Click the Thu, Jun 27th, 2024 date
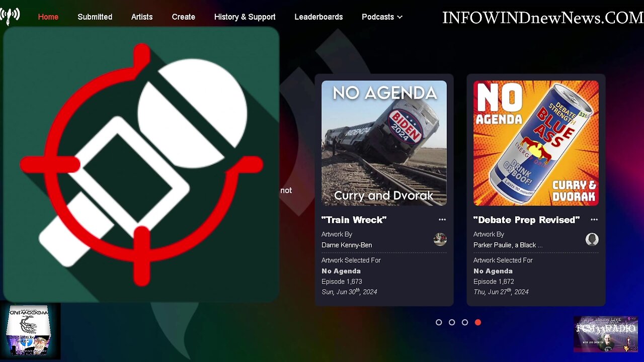Screen dimensions: 644x362 (x=501, y=292)
